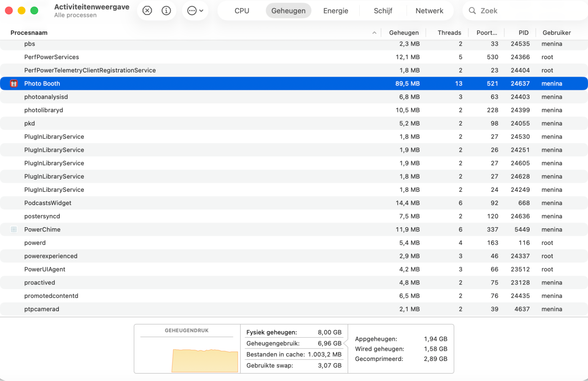Image resolution: width=588 pixels, height=381 pixels.
Task: Select the PowerChime process name
Action: coord(42,229)
